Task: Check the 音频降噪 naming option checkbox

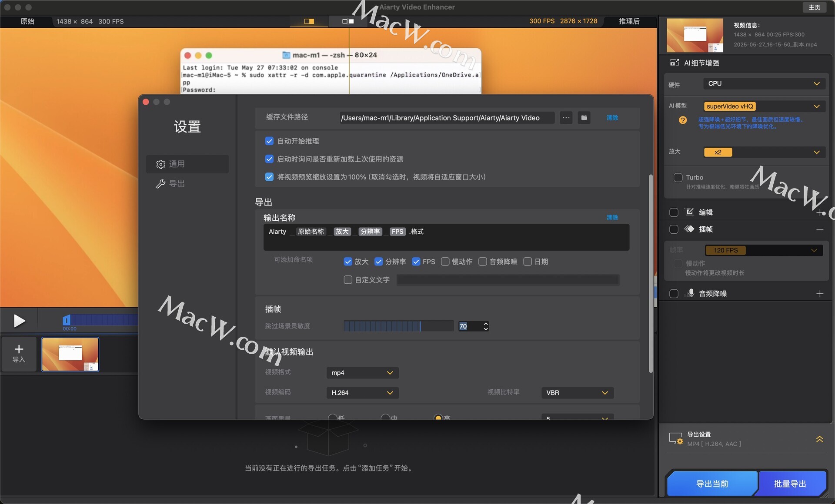Action: (x=483, y=262)
